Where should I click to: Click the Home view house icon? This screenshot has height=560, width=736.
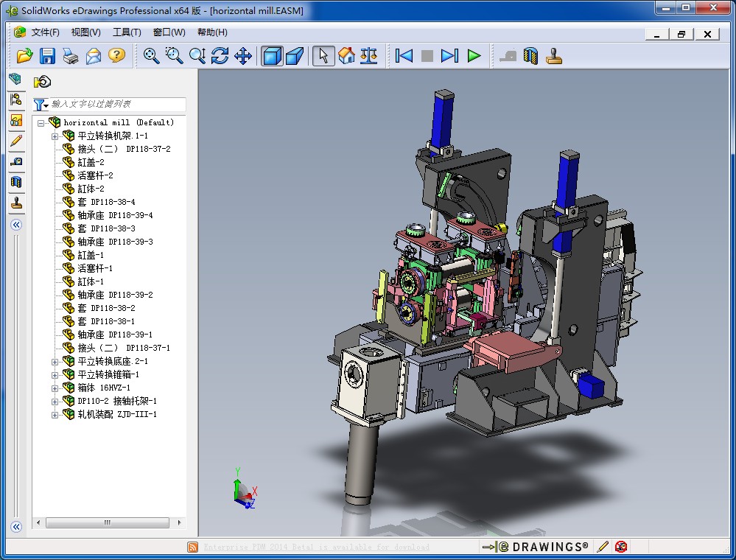346,56
